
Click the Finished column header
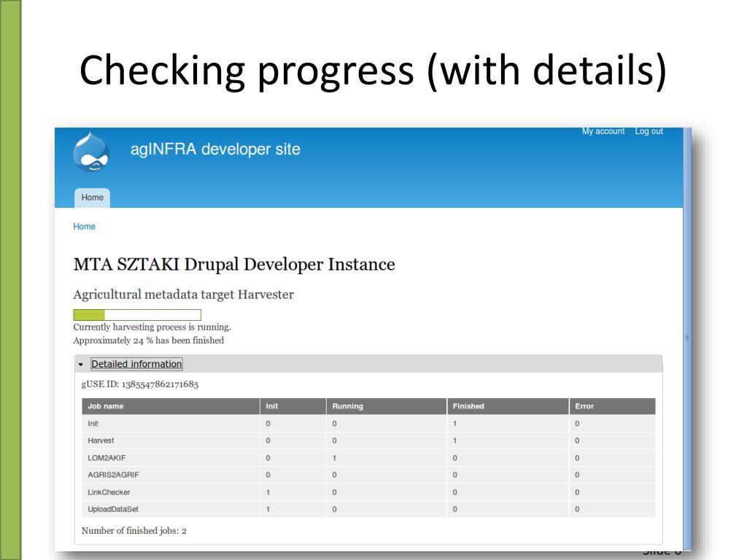pyautogui.click(x=508, y=406)
